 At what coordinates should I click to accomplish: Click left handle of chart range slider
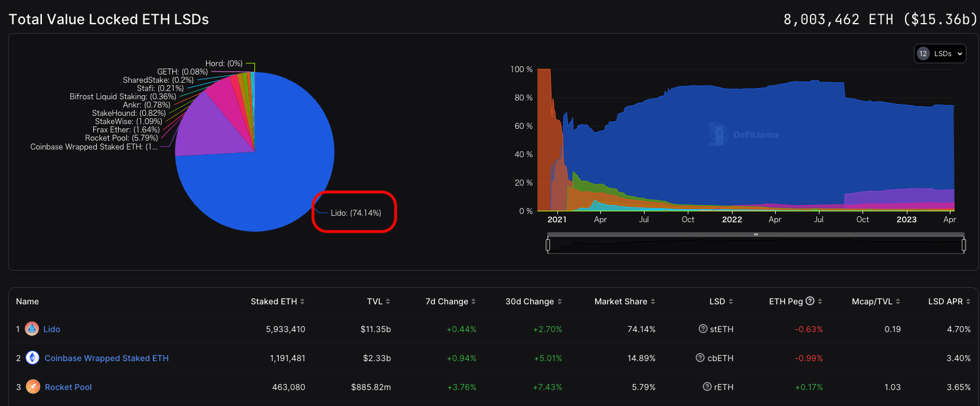pos(548,244)
